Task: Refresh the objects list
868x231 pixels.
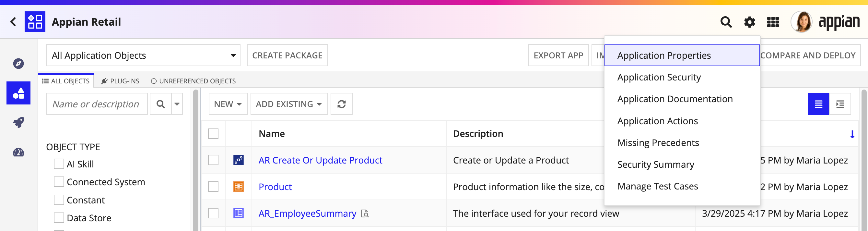Action: pyautogui.click(x=341, y=104)
